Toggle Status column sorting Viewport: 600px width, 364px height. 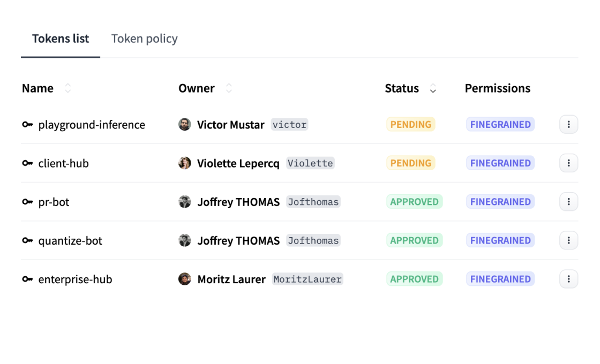[x=432, y=89]
